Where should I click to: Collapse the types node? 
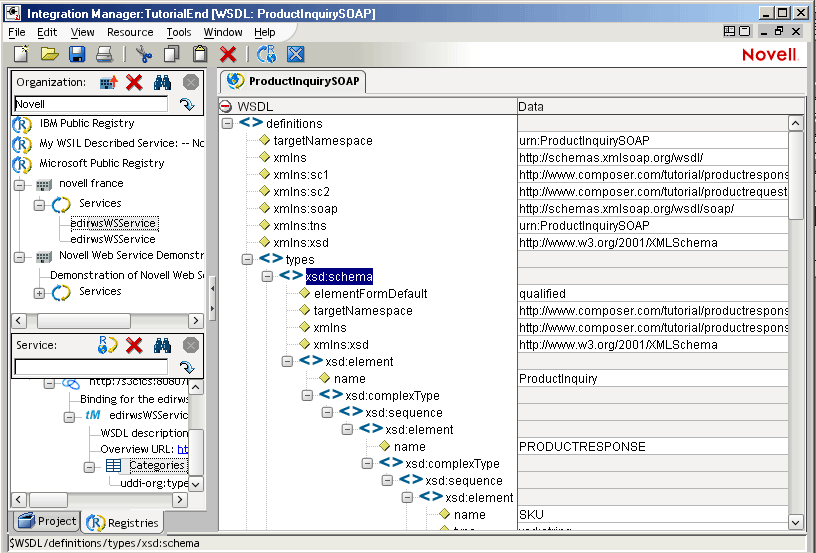pyautogui.click(x=247, y=259)
